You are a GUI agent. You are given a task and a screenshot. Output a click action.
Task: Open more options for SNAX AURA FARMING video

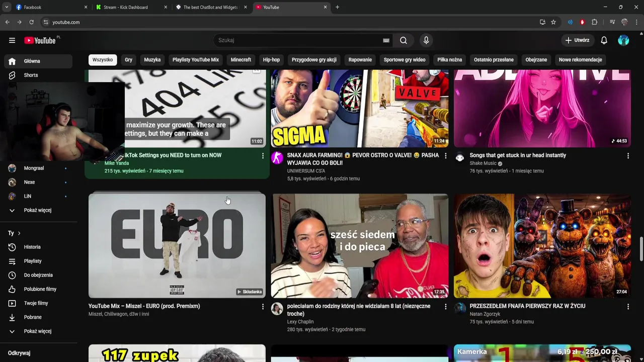pyautogui.click(x=445, y=156)
